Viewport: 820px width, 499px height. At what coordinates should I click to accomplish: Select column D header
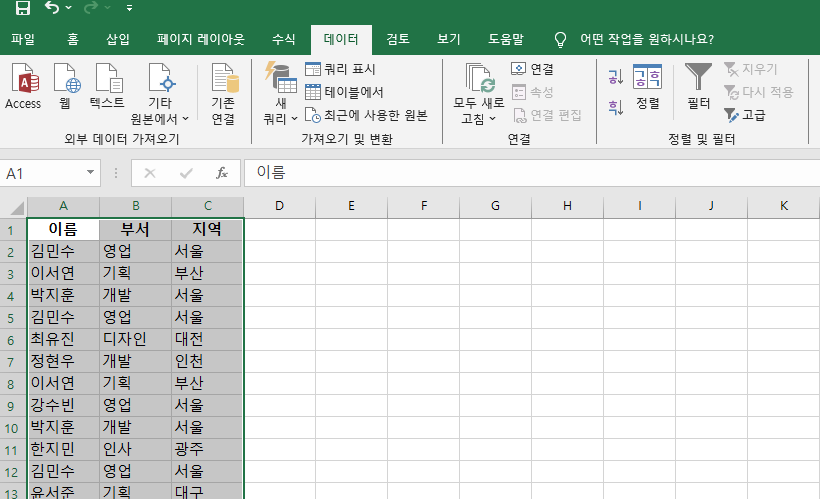click(x=279, y=206)
